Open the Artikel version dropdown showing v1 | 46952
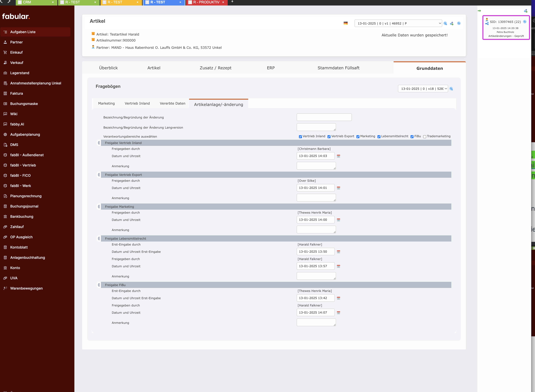The width and height of the screenshot is (535, 392). 398,23
